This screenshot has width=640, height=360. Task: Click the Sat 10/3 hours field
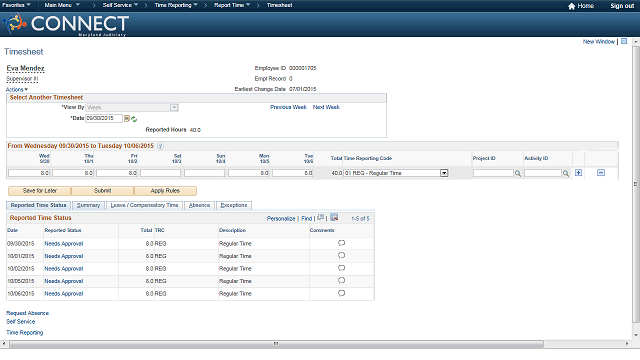[160, 173]
